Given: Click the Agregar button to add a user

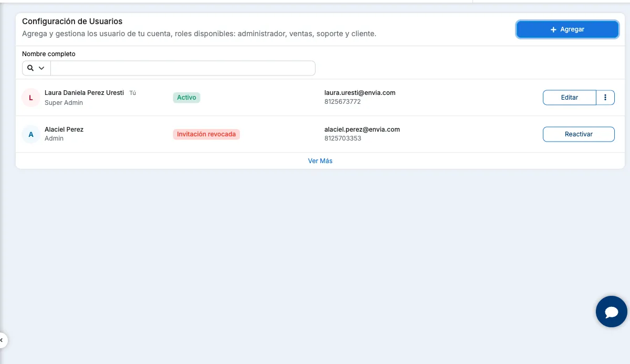Looking at the screenshot, I should [x=568, y=29].
